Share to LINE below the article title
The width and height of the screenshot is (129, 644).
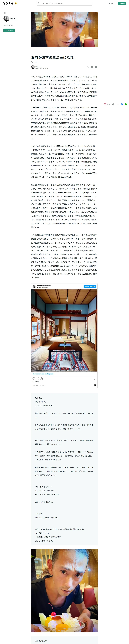point(96,67)
